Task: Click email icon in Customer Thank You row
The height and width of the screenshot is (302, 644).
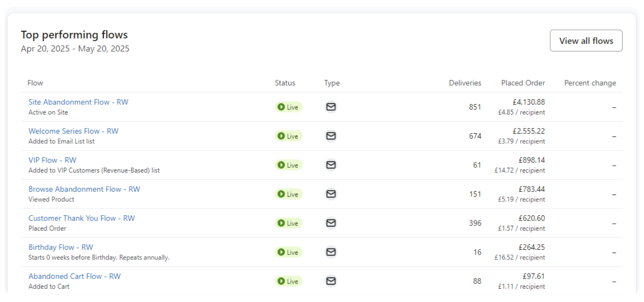Action: [331, 223]
